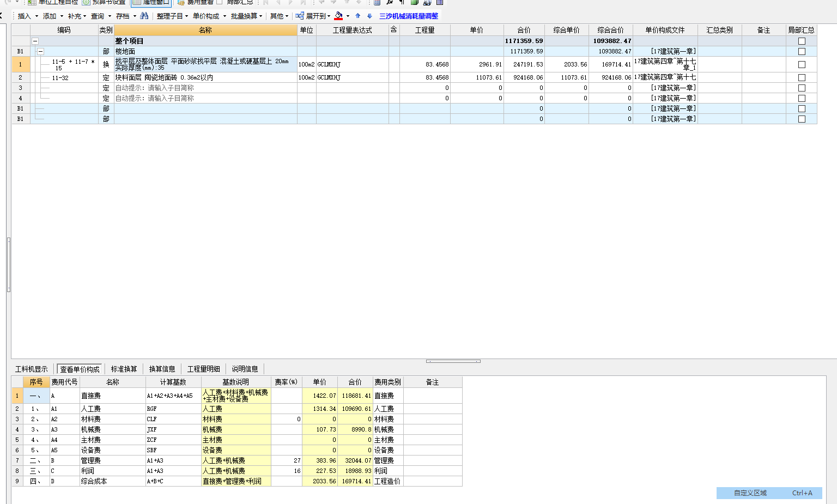The height and width of the screenshot is (504, 837).
Task: Click the 序号 header in lower table
Action: (37, 382)
